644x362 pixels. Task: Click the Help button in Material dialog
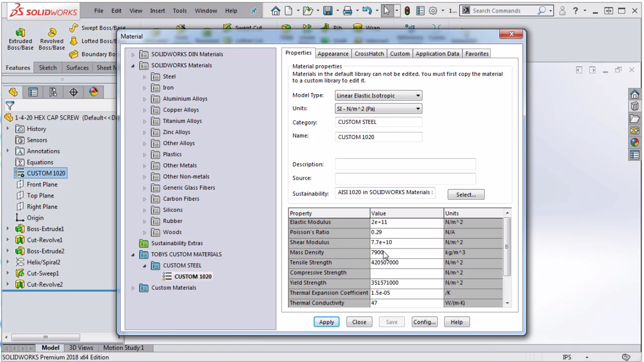(457, 322)
